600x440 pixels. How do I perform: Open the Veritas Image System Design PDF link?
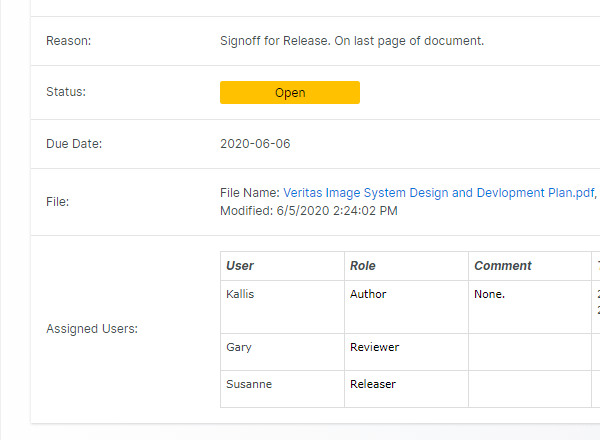tap(439, 193)
